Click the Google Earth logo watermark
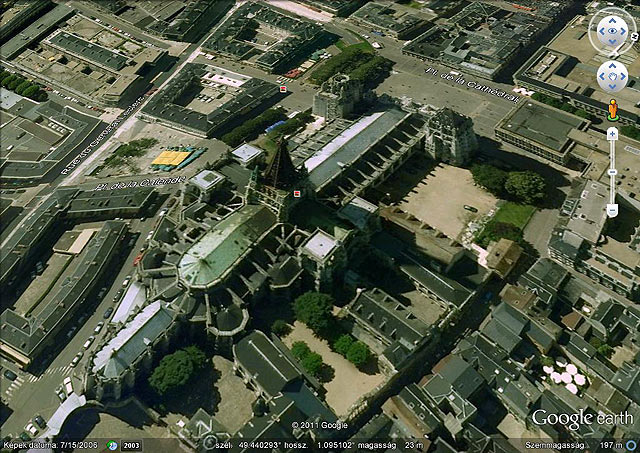This screenshot has height=453, width=640. [x=583, y=420]
